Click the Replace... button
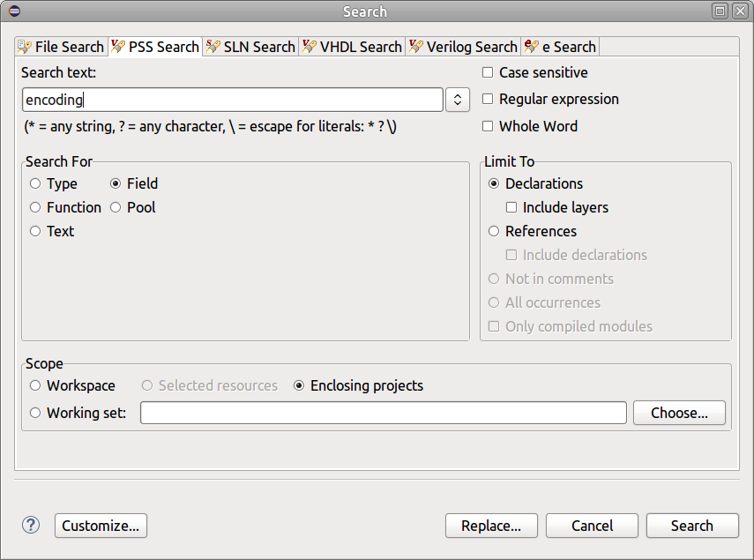This screenshot has width=754, height=560. tap(491, 525)
